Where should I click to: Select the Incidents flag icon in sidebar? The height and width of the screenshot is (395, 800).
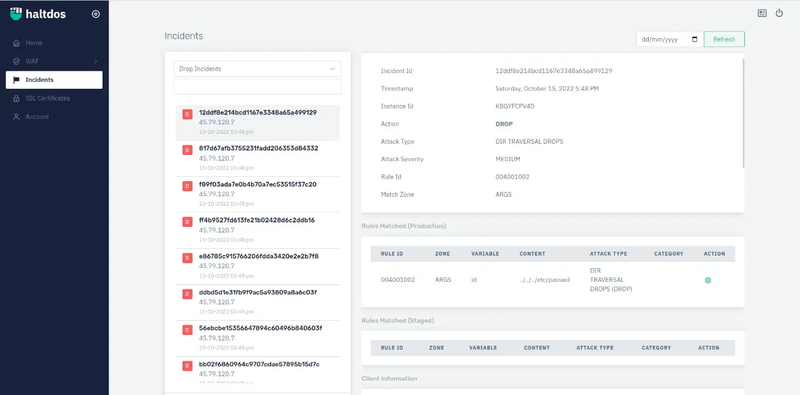click(x=16, y=80)
